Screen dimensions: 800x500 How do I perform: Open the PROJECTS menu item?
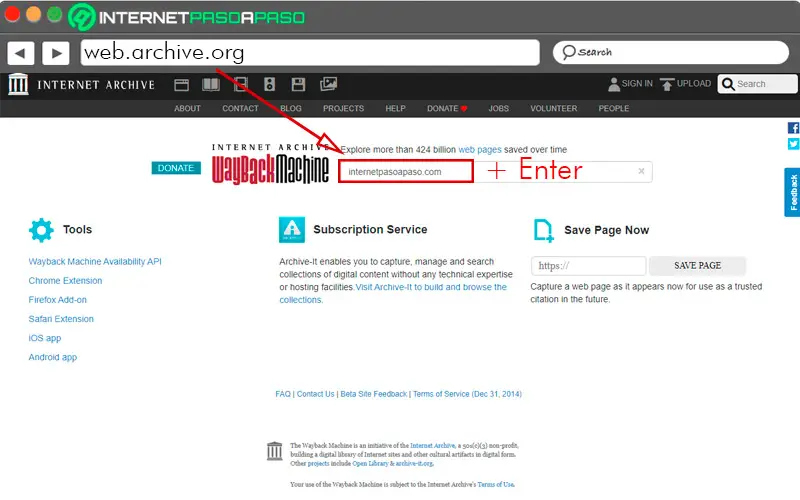pos(343,109)
